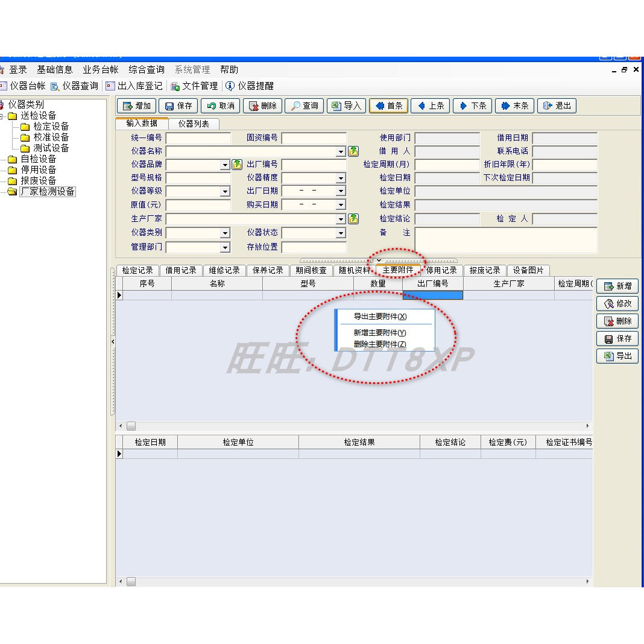Click the 退出 exit button

point(557,106)
